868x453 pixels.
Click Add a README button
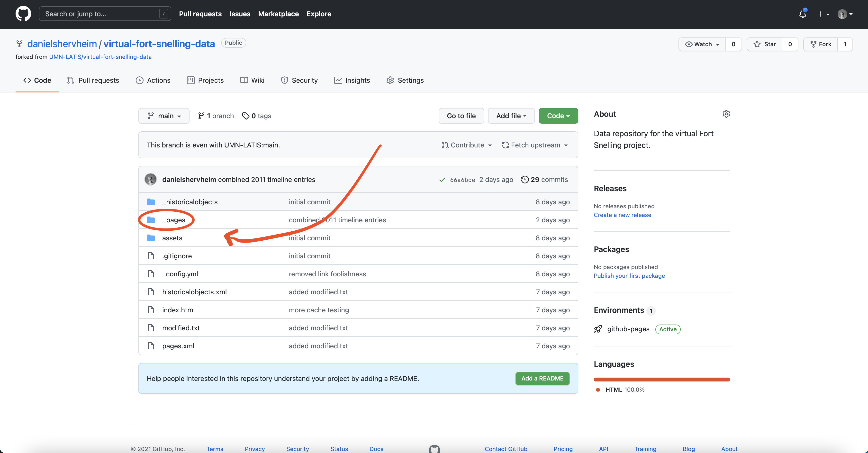pos(542,378)
